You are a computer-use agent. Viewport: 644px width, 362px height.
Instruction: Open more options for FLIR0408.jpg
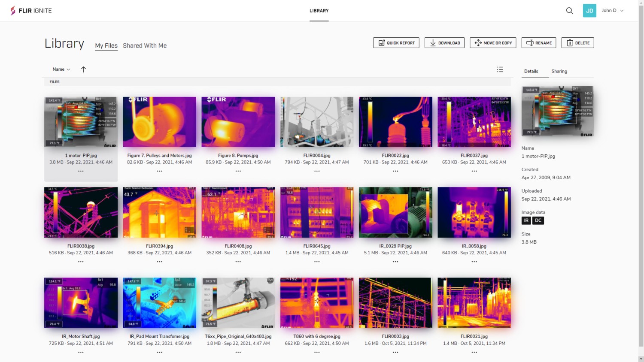click(238, 262)
